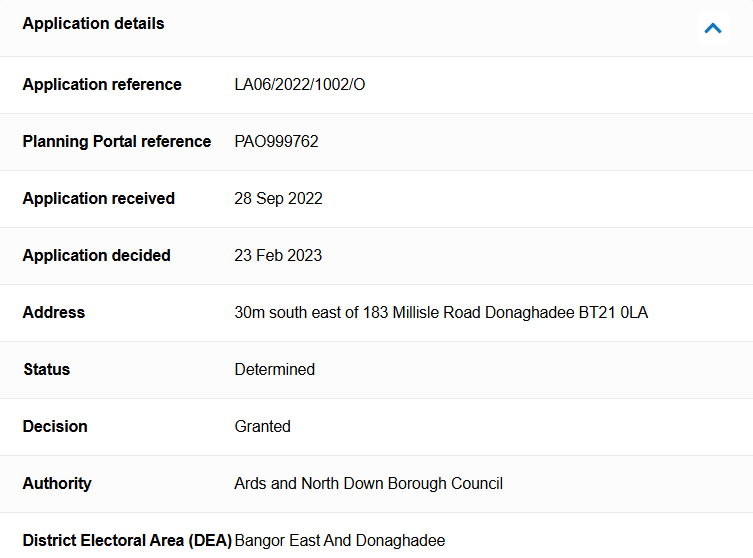The height and width of the screenshot is (558, 753).
Task: Click the Application reference label
Action: [102, 85]
